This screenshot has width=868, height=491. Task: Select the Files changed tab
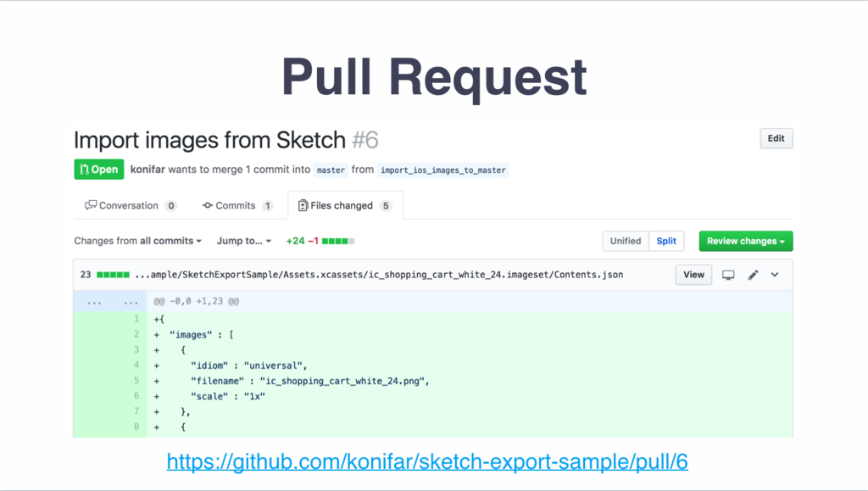pyautogui.click(x=346, y=205)
